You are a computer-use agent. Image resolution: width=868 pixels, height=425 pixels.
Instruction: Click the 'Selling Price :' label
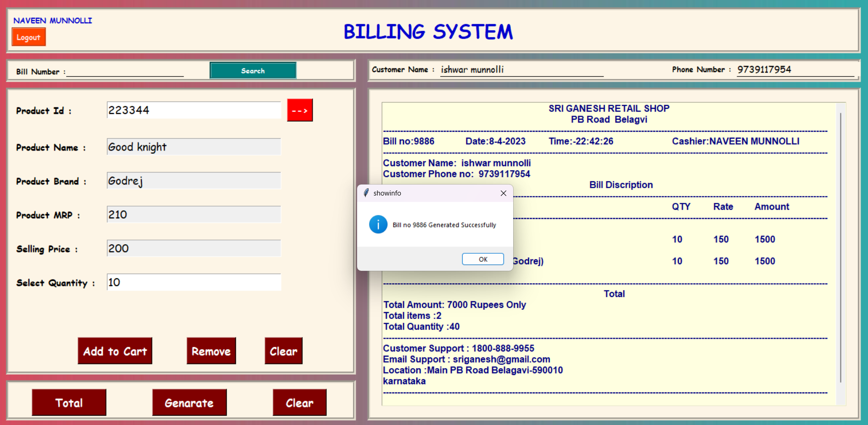[47, 249]
